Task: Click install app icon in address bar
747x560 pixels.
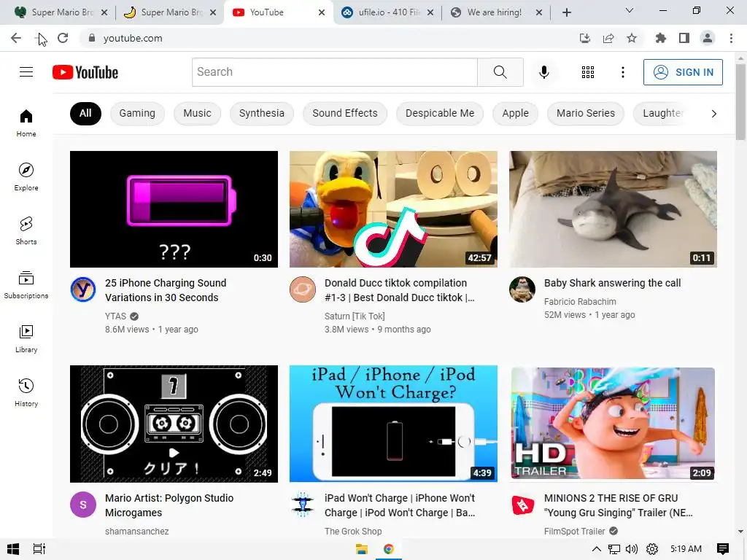Action: 585,38
